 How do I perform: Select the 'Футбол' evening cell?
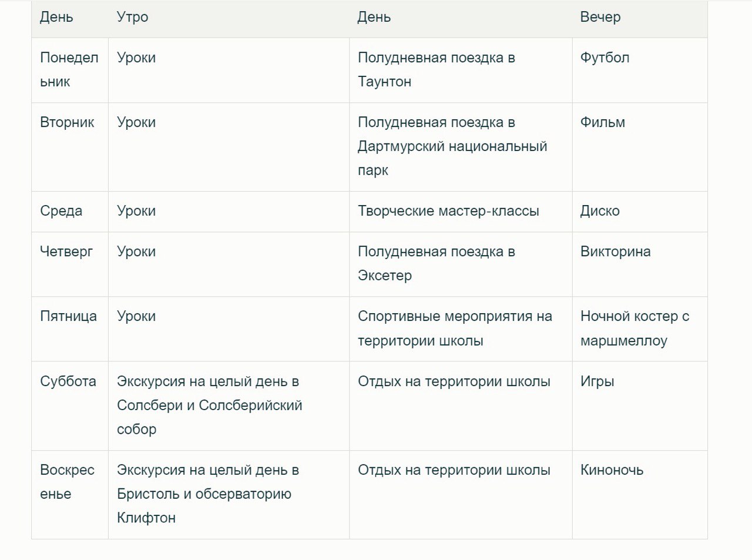[x=640, y=70]
